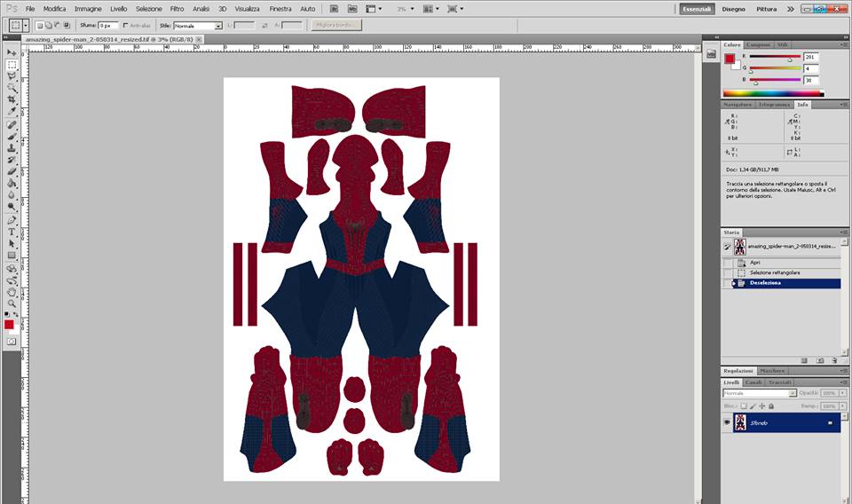Expand more workspaces chevron
The width and height of the screenshot is (852, 504).
[x=791, y=9]
